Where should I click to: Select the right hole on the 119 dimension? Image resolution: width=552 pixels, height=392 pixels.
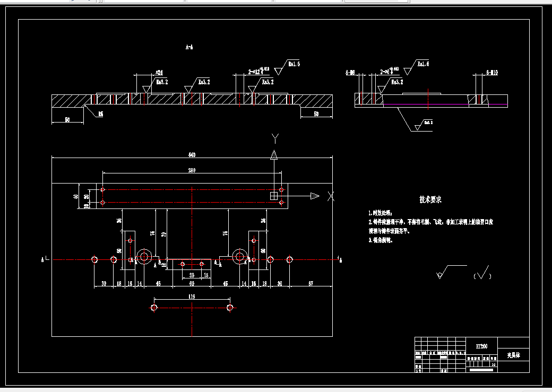tap(230, 308)
